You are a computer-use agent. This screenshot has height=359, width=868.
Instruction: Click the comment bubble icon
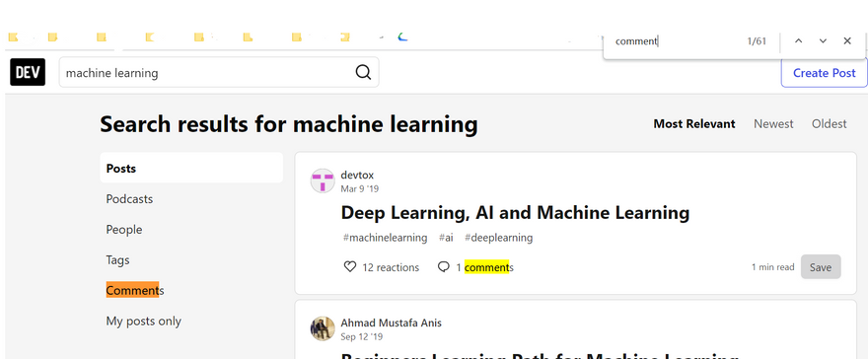444,267
